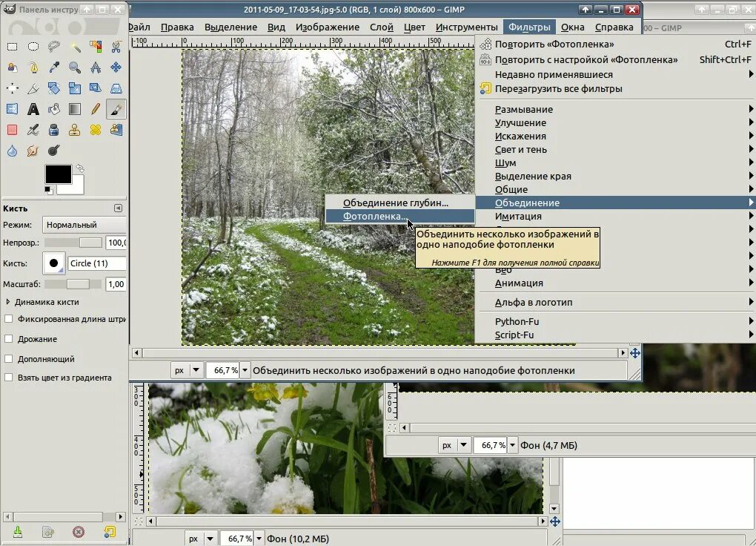Enable Фиксированная длина штриха checkbox
Image resolution: width=756 pixels, height=546 pixels.
click(x=8, y=318)
